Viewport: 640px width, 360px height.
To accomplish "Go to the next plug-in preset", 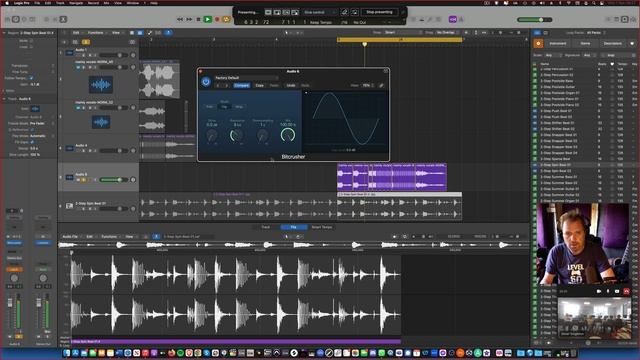I will pos(227,85).
